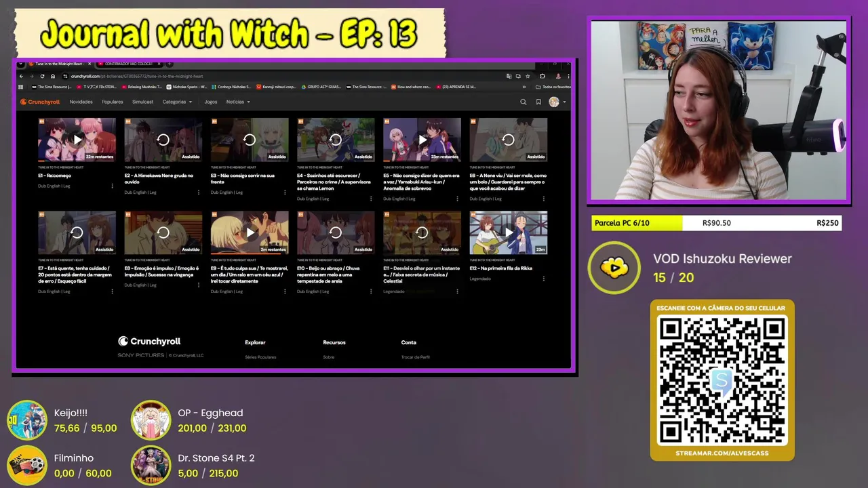868x488 pixels.
Task: Replay episode E6 - A Nene viu
Action: [x=508, y=140]
